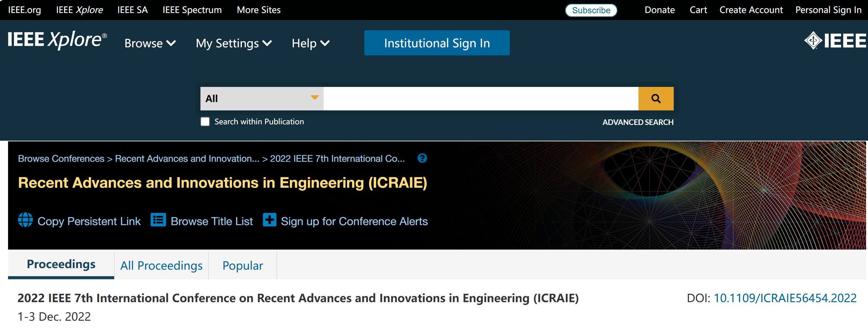Click the globe icon for persistent link

tap(25, 220)
